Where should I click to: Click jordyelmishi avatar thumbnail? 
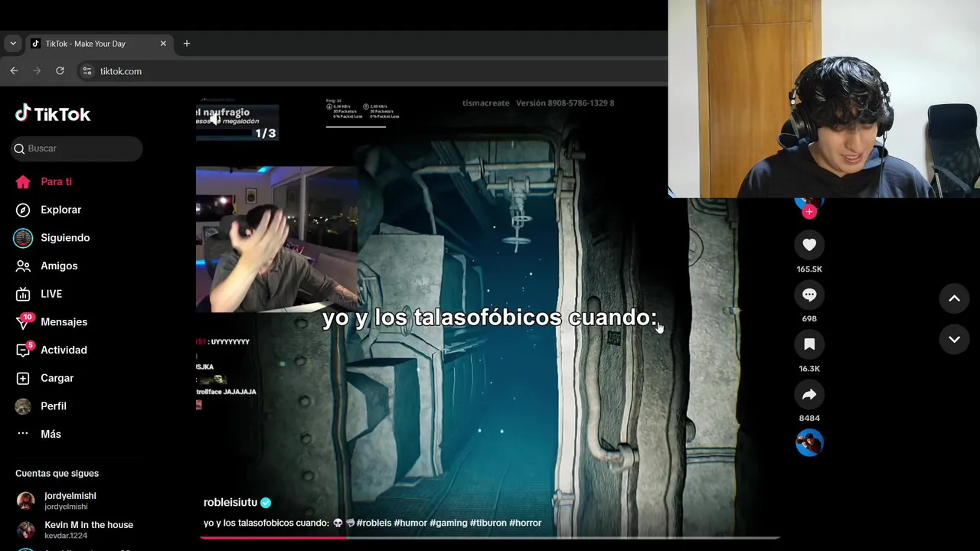[26, 500]
